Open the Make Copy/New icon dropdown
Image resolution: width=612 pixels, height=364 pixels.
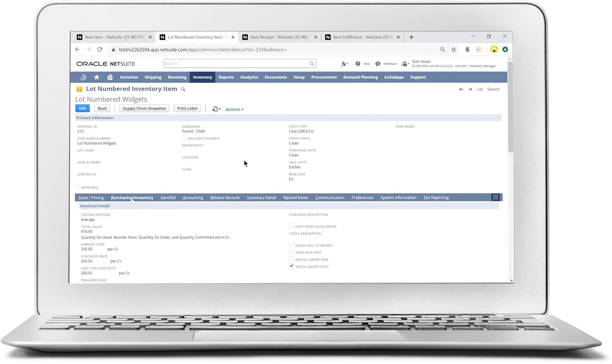pos(216,109)
